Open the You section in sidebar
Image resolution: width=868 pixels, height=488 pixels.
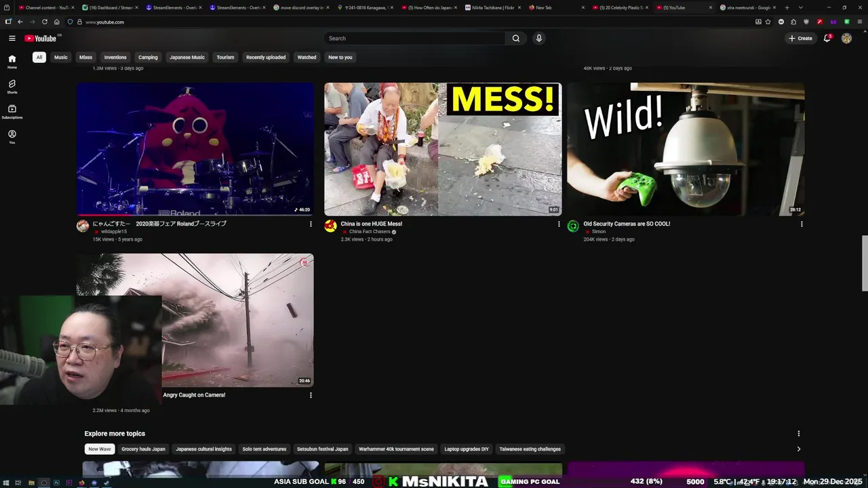[12, 137]
